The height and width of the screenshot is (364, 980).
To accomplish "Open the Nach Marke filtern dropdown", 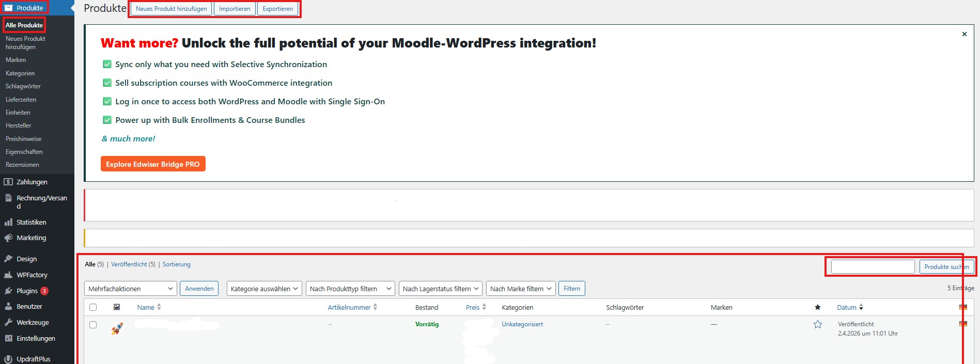I will [521, 289].
